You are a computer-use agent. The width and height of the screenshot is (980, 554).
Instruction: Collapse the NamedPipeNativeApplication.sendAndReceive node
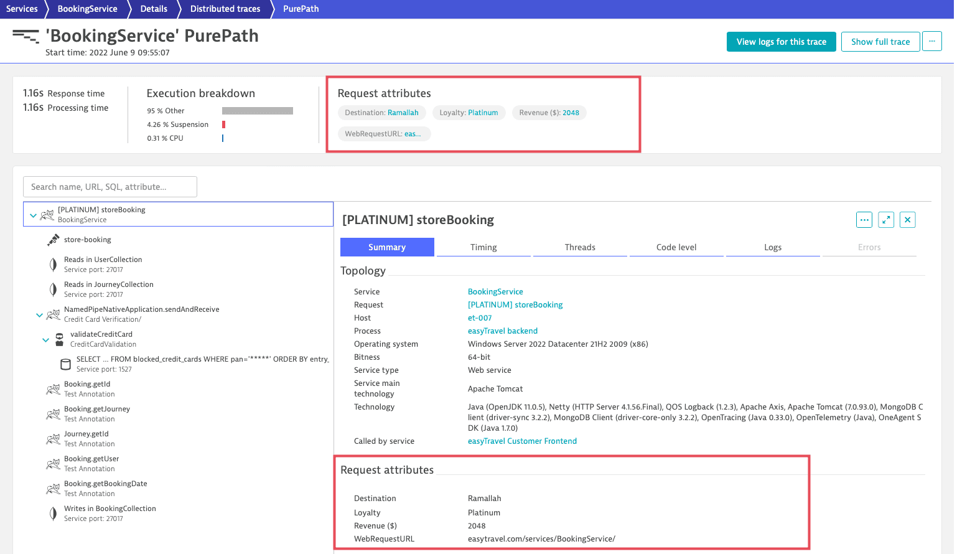pos(39,315)
